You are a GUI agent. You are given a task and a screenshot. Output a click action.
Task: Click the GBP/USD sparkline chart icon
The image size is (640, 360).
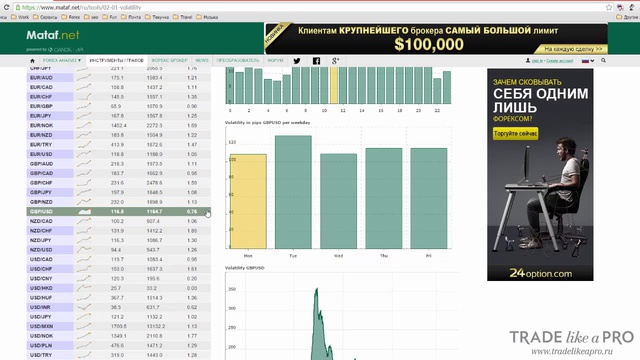point(84,211)
